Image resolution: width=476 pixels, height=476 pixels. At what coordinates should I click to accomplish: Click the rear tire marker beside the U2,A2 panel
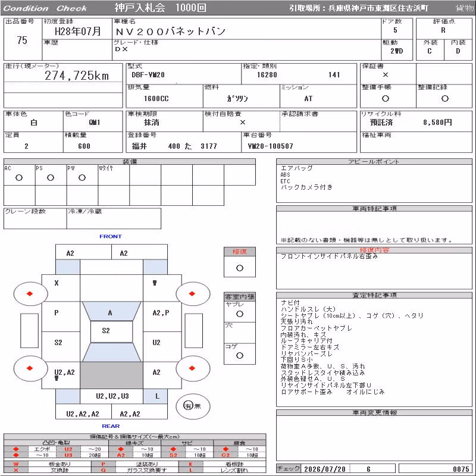coord(30,368)
